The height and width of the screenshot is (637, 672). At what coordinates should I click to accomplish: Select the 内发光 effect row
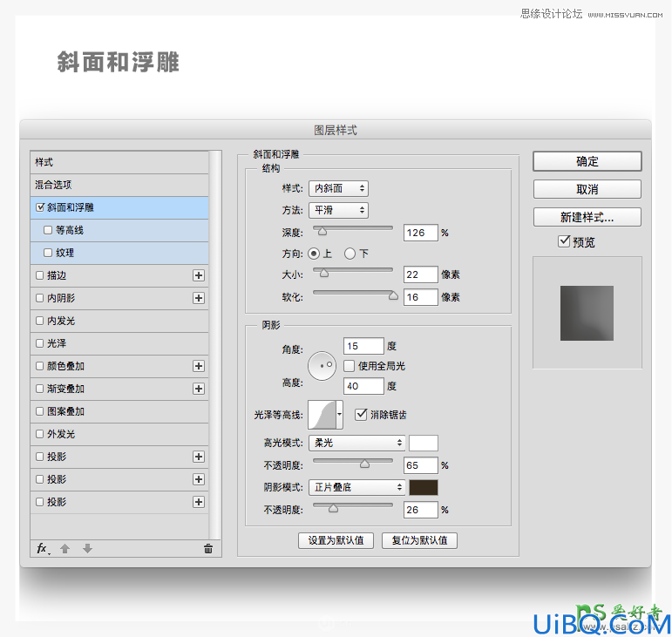click(119, 321)
